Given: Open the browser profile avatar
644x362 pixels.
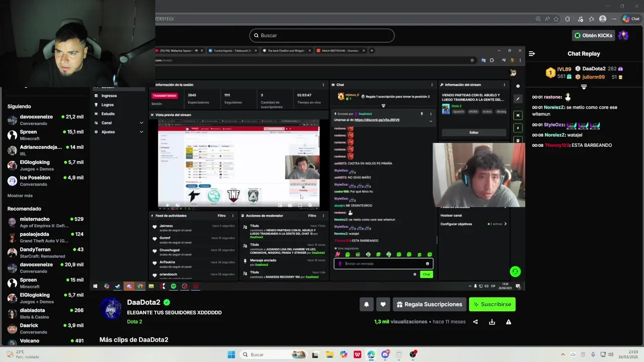Looking at the screenshot, I should point(603,19).
